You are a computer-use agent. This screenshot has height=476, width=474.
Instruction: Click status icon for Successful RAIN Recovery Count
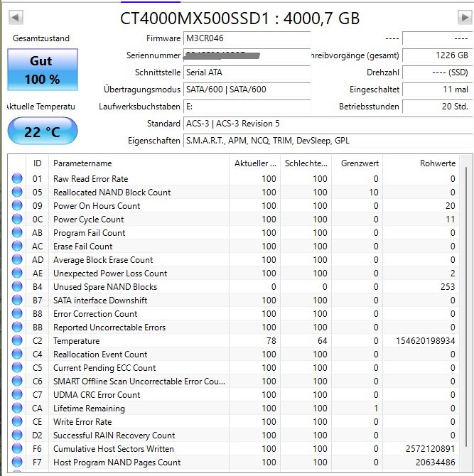17,435
